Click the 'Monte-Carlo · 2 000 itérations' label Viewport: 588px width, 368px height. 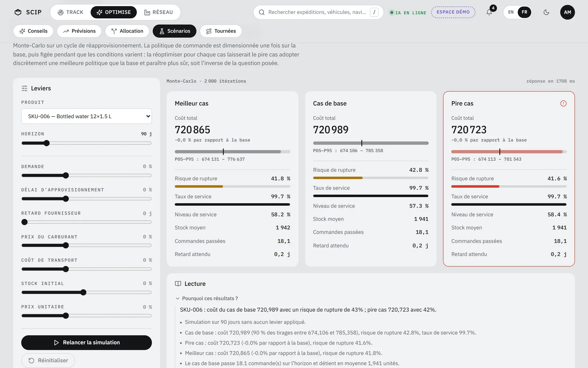point(206,81)
